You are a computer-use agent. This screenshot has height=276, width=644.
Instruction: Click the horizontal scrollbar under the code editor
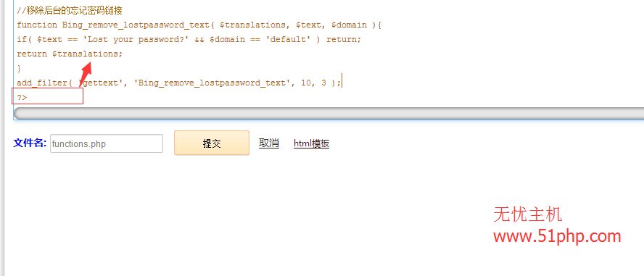click(329, 113)
